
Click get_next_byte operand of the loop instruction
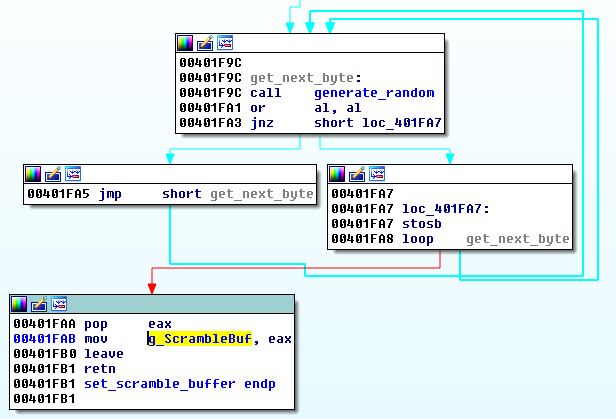pyautogui.click(x=517, y=240)
